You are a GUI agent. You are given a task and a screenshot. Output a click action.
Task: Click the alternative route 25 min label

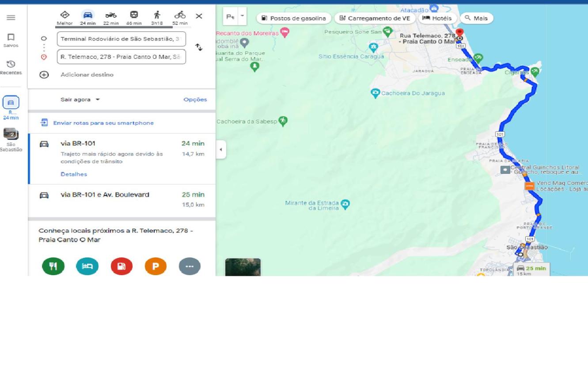(x=531, y=269)
